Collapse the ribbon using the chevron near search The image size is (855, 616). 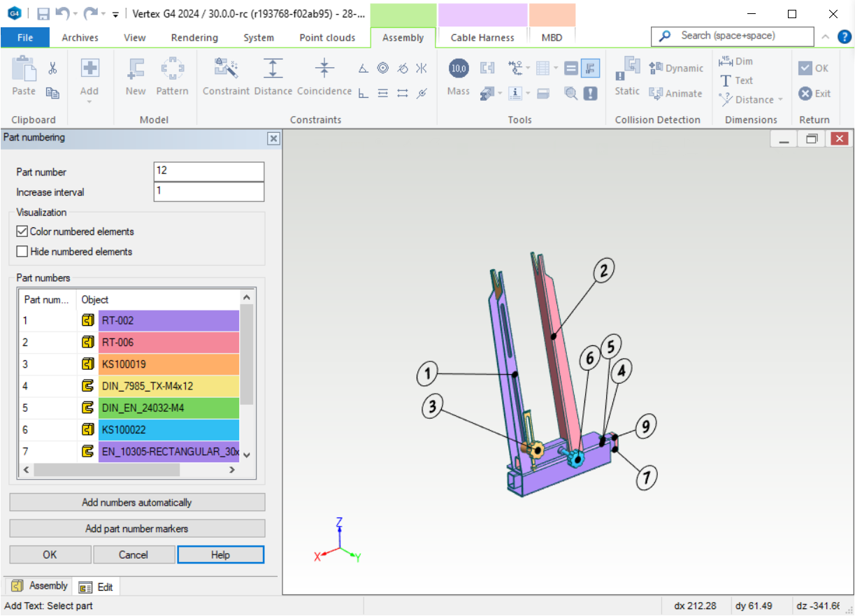[825, 36]
